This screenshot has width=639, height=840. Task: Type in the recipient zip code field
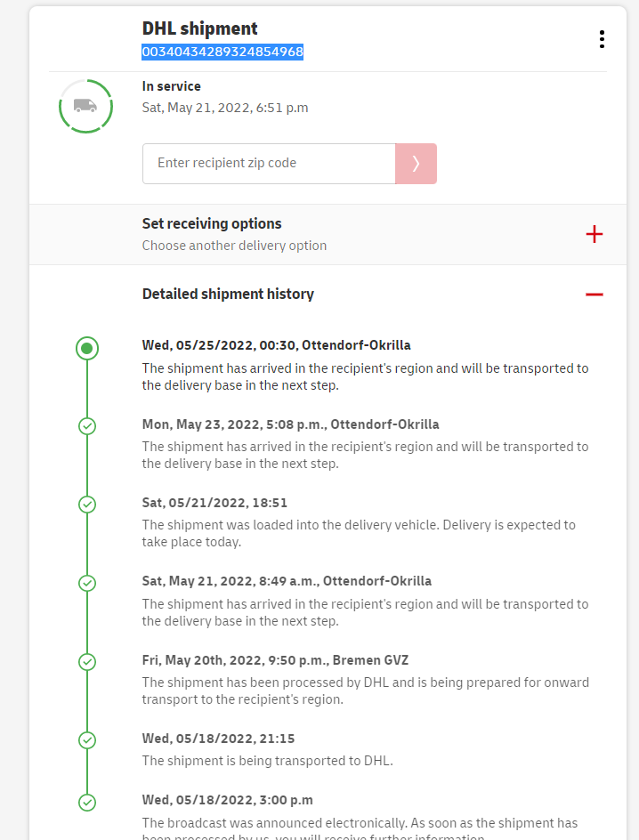coord(269,164)
